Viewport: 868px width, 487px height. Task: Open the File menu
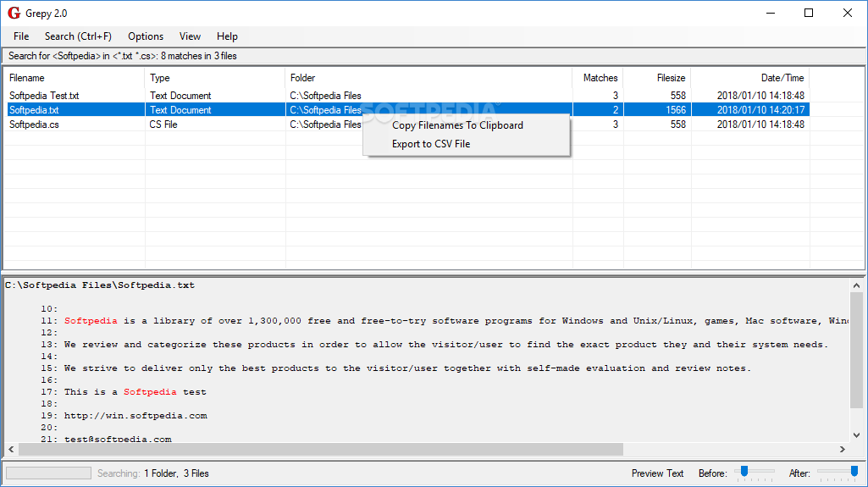pyautogui.click(x=21, y=36)
